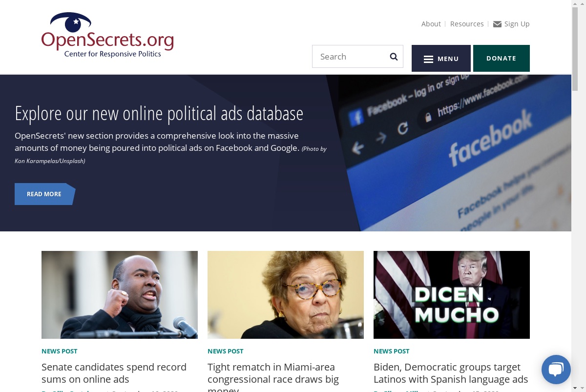This screenshot has height=392, width=586.
Task: Click the READ MORE button
Action: [x=45, y=194]
